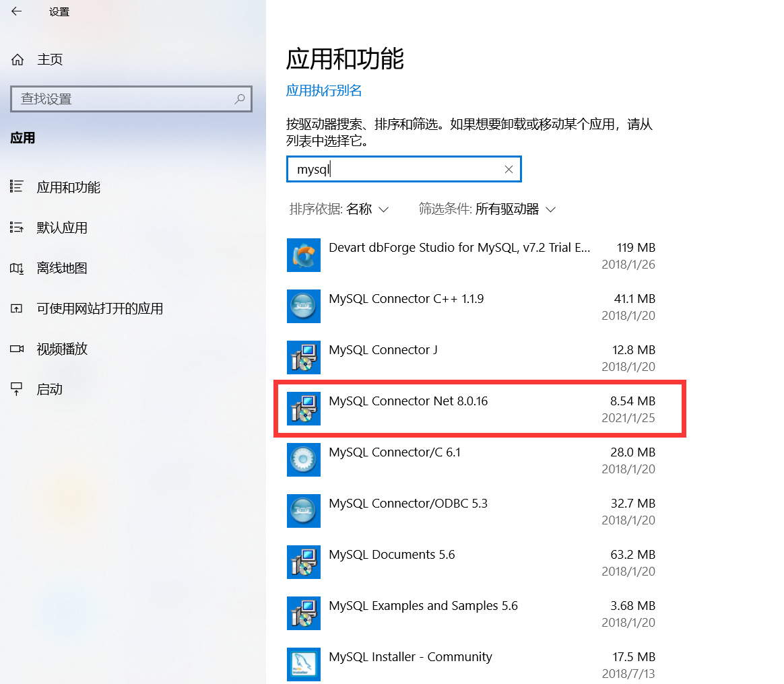Image resolution: width=784 pixels, height=684 pixels.
Task: Click the MySQL Connector C++ 1.1.9 icon
Action: pos(304,306)
